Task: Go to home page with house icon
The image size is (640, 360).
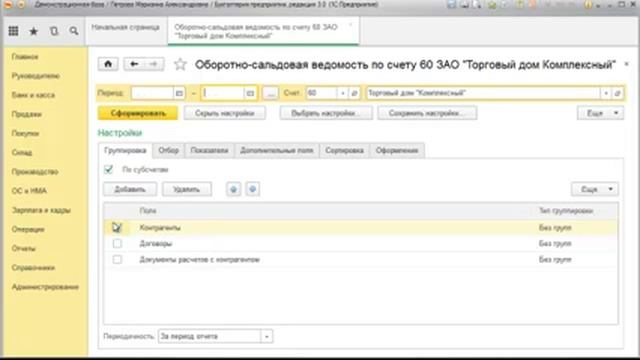Action: [108, 64]
